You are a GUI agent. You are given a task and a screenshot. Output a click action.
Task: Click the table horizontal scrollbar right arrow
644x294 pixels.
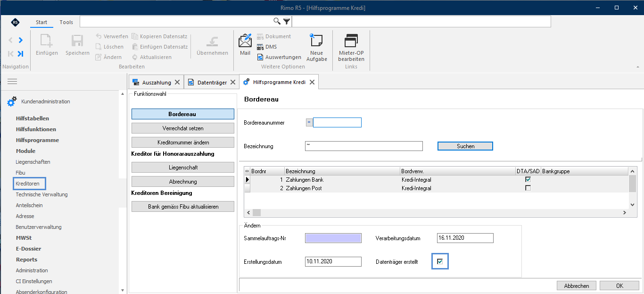click(624, 213)
